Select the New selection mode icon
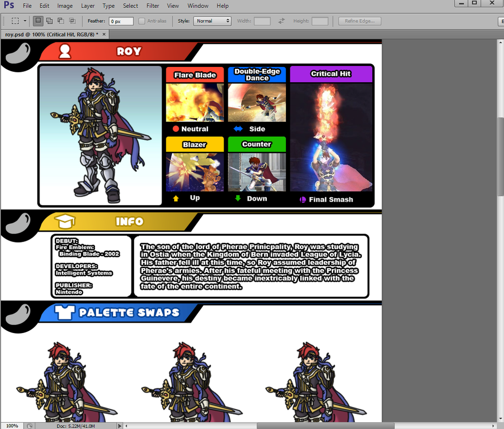Viewport: 504px width, 429px height. pos(38,21)
